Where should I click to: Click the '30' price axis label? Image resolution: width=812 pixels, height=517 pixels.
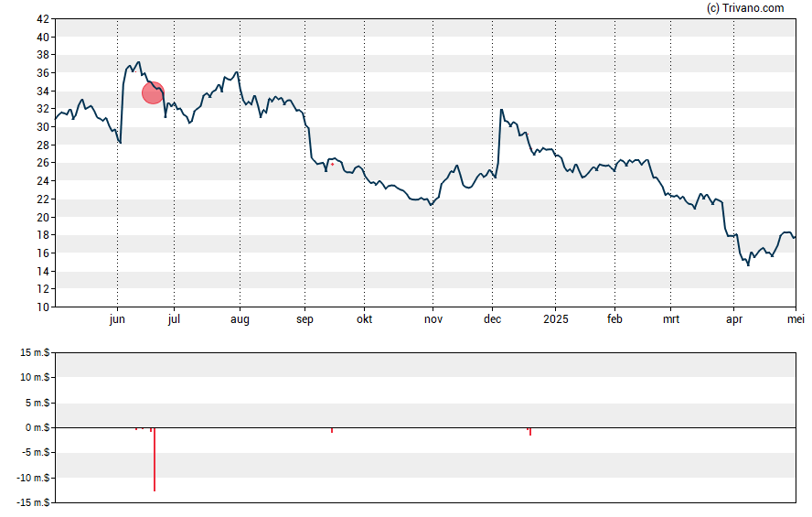tap(43, 127)
